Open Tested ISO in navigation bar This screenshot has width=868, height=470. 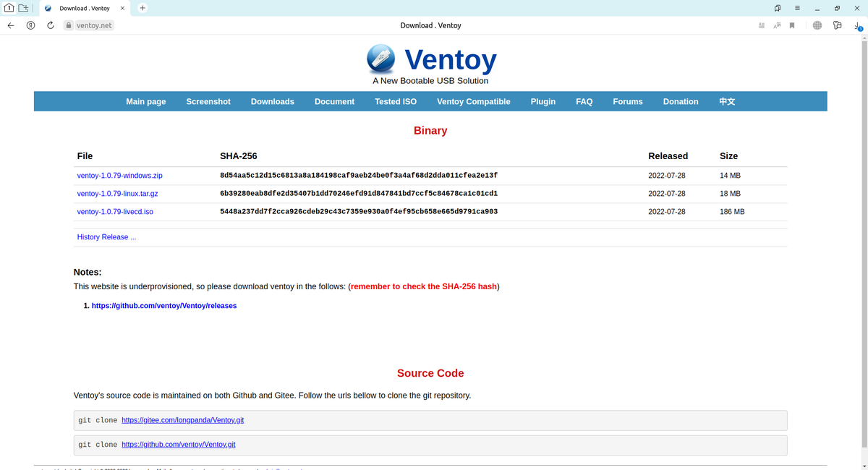click(396, 102)
